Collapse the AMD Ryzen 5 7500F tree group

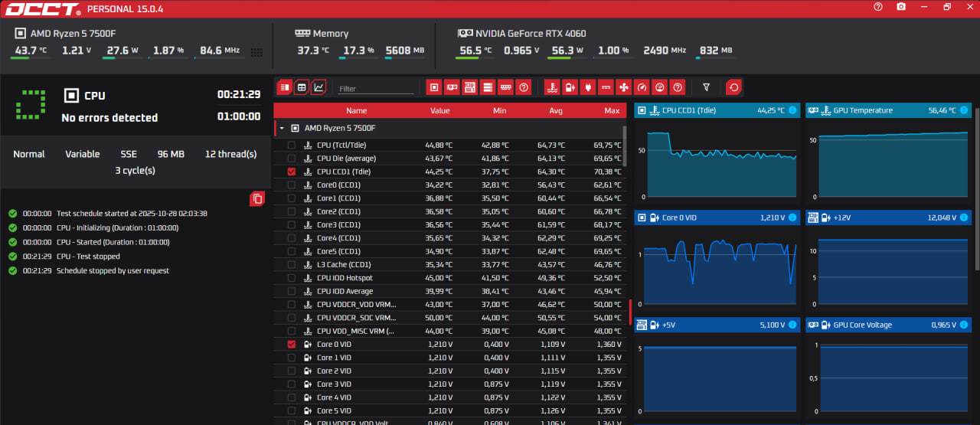click(282, 129)
